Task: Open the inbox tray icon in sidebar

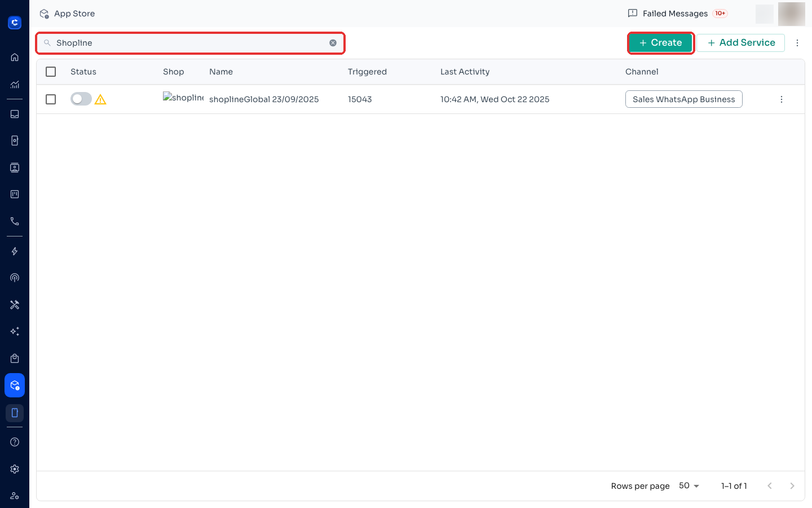Action: click(x=15, y=114)
